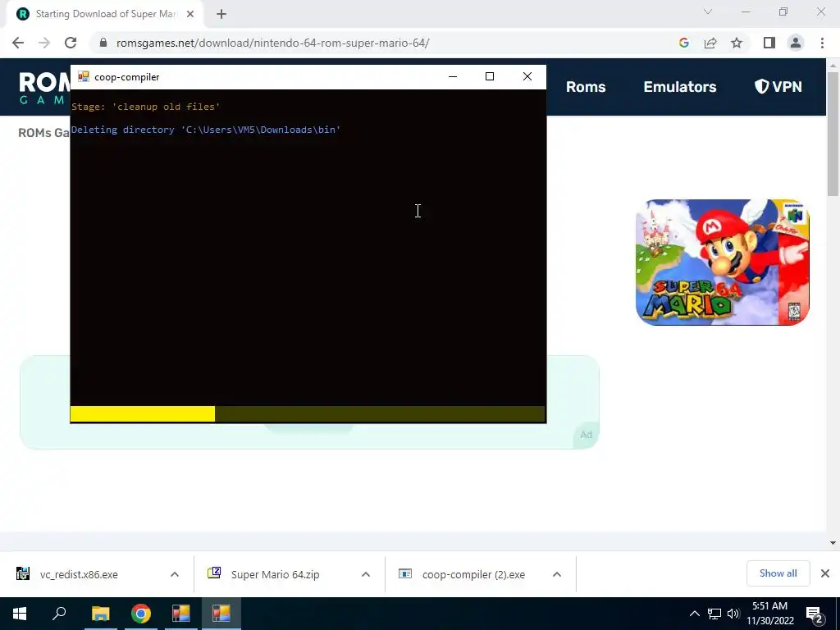The height and width of the screenshot is (630, 840).
Task: Open the coop-compiler window icon menu
Action: point(83,76)
